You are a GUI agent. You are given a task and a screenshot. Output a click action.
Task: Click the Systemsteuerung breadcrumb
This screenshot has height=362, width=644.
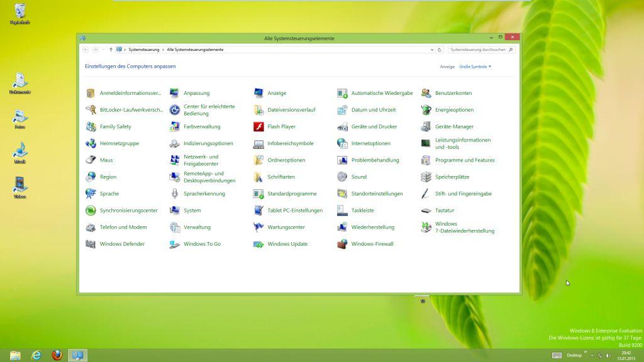pyautogui.click(x=144, y=50)
